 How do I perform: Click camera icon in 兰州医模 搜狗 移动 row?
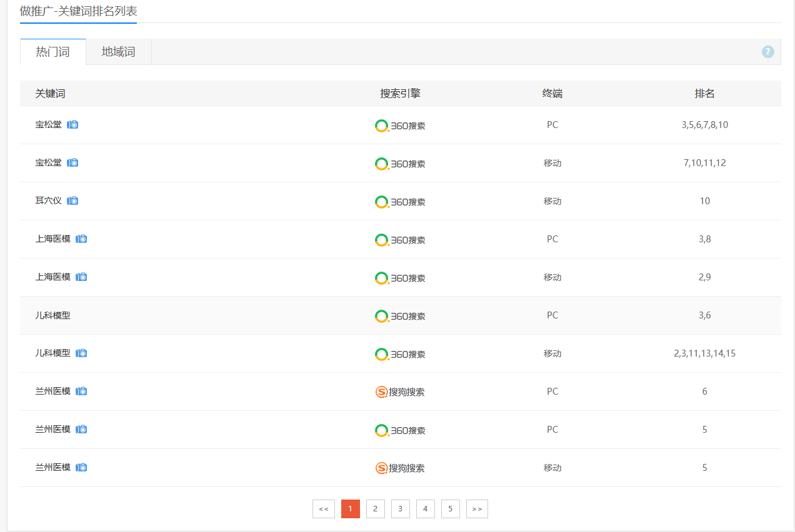[x=81, y=468]
